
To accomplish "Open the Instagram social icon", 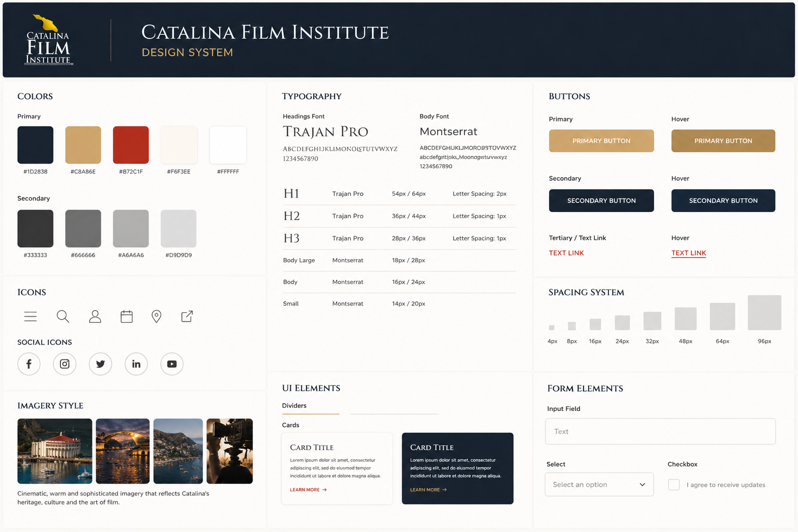I will pyautogui.click(x=64, y=364).
